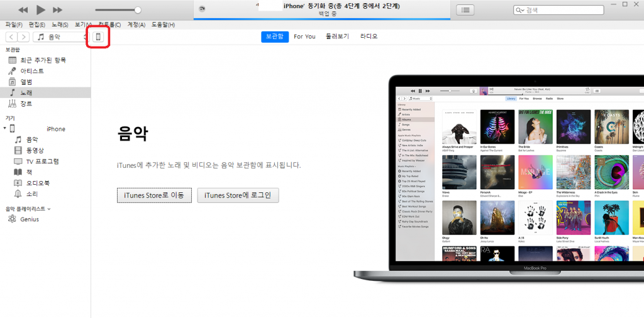This screenshot has height=318, width=644.
Task: Click the MacBook promo image
Action: point(499,178)
